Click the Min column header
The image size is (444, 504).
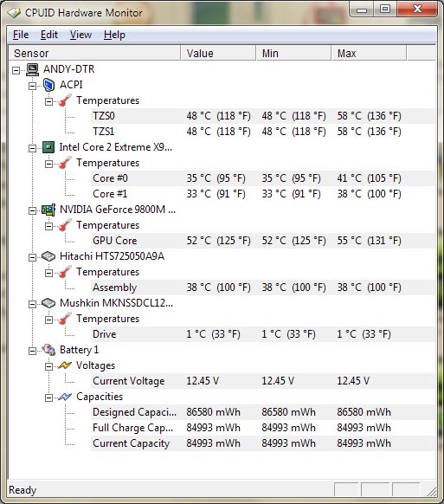[x=293, y=53]
